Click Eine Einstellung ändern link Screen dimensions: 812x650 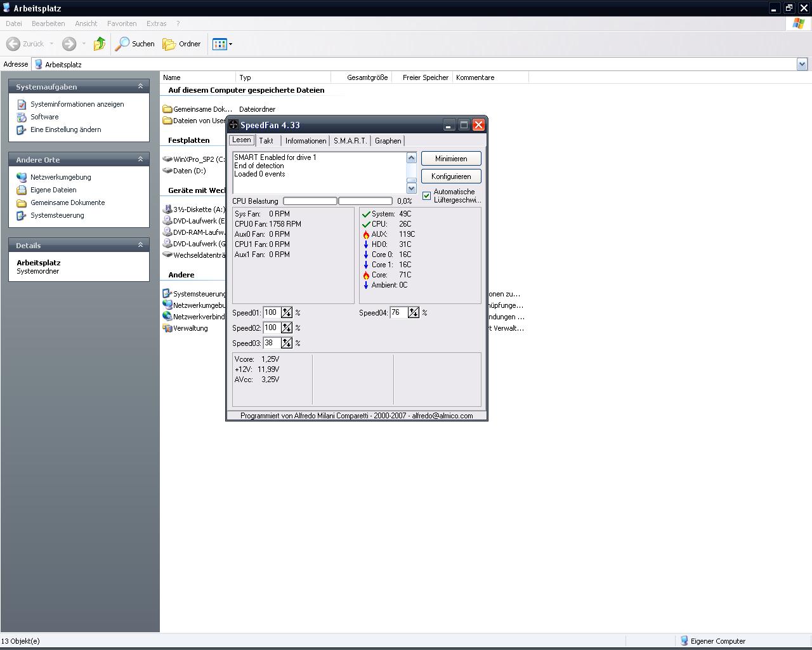point(65,129)
